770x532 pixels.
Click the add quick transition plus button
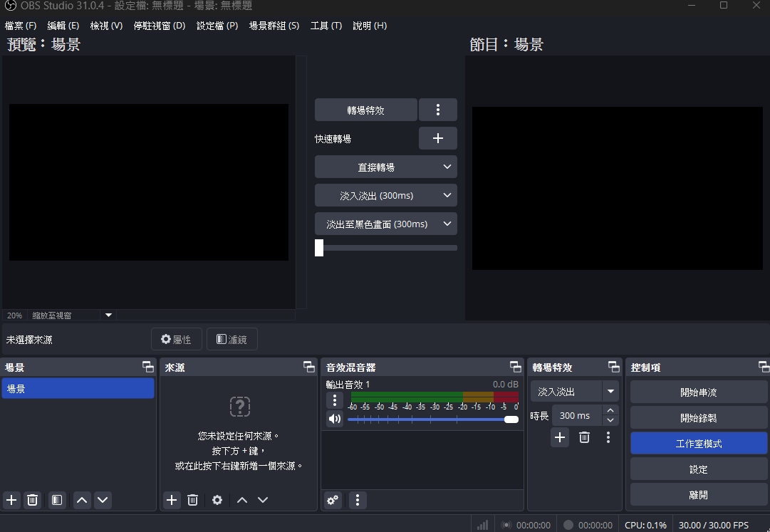pos(437,138)
